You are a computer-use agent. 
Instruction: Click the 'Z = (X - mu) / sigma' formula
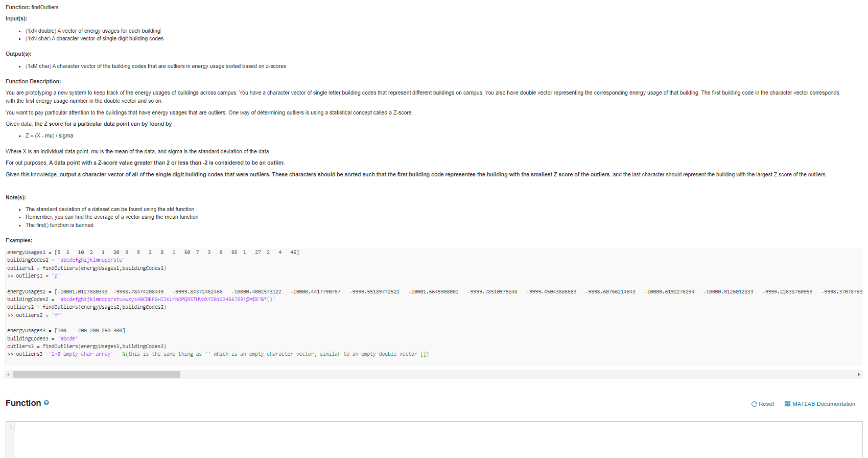(49, 135)
